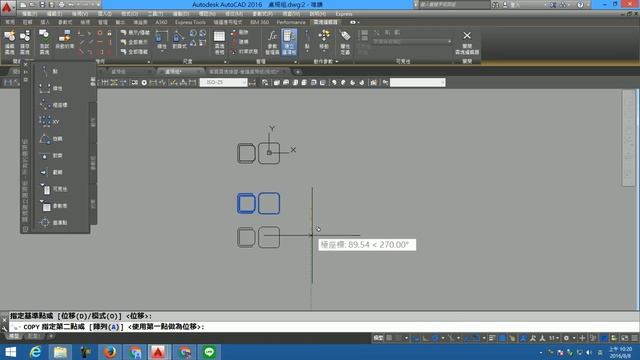Open the AutoCAD application menu button
Screen dimensions: 640x360
(x=8, y=7)
